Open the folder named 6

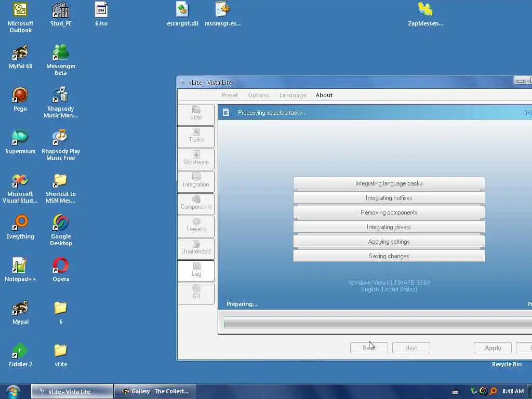point(61,312)
